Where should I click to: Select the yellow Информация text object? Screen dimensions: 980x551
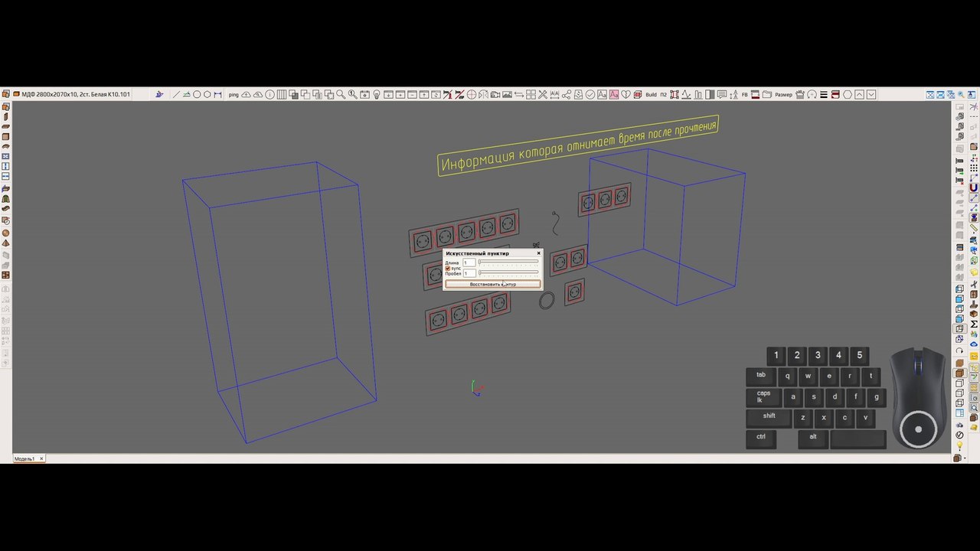(579, 145)
